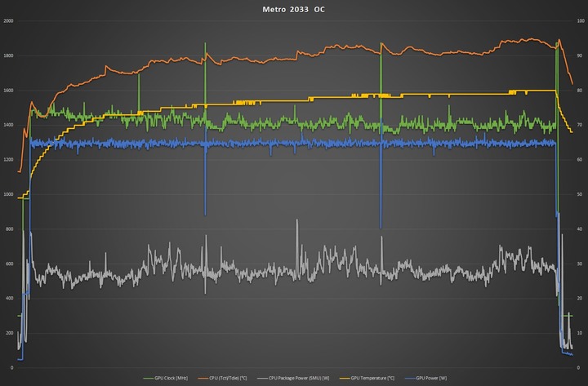Click the 1000 axis label
Screen dimensions: 588x386
click(8, 194)
